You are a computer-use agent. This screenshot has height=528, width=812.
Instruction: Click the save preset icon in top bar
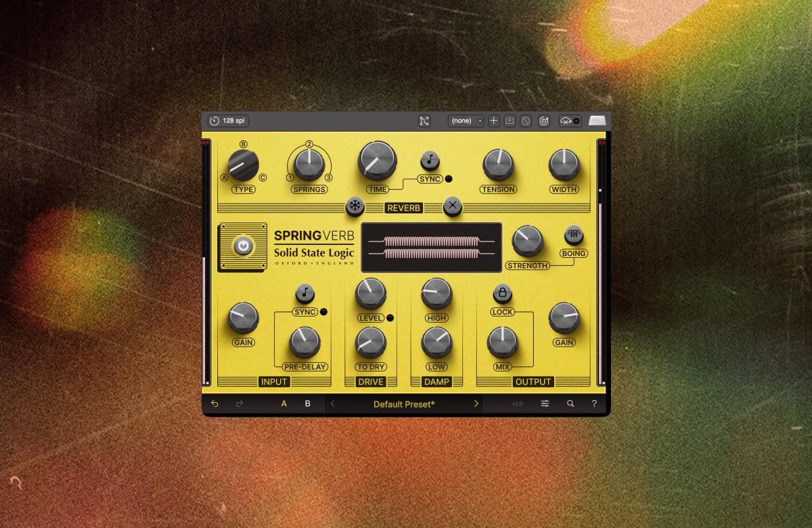[510, 121]
